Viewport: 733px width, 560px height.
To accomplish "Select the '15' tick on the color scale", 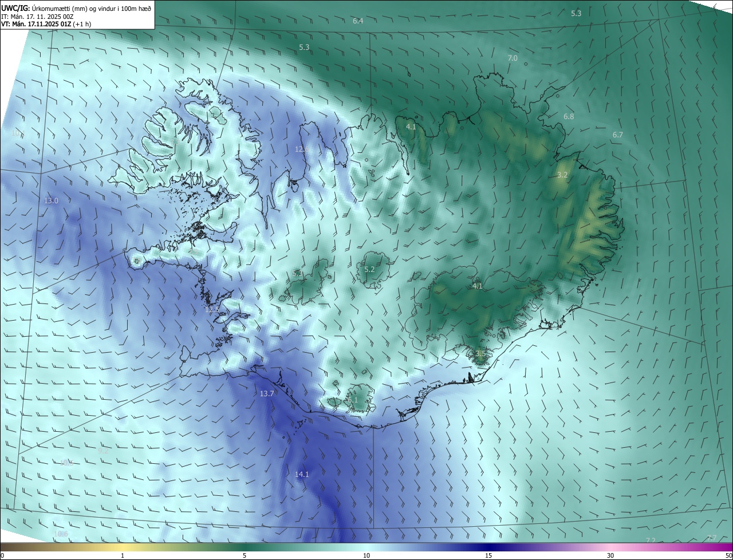I will click(x=488, y=555).
